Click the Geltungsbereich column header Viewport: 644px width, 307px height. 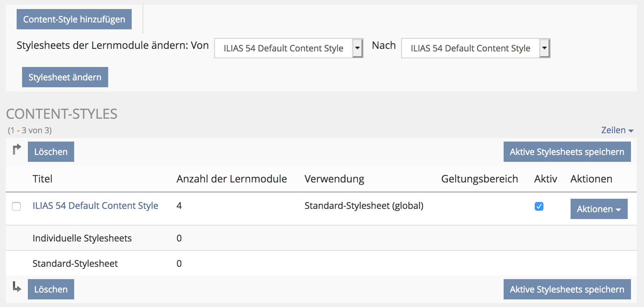pos(479,179)
